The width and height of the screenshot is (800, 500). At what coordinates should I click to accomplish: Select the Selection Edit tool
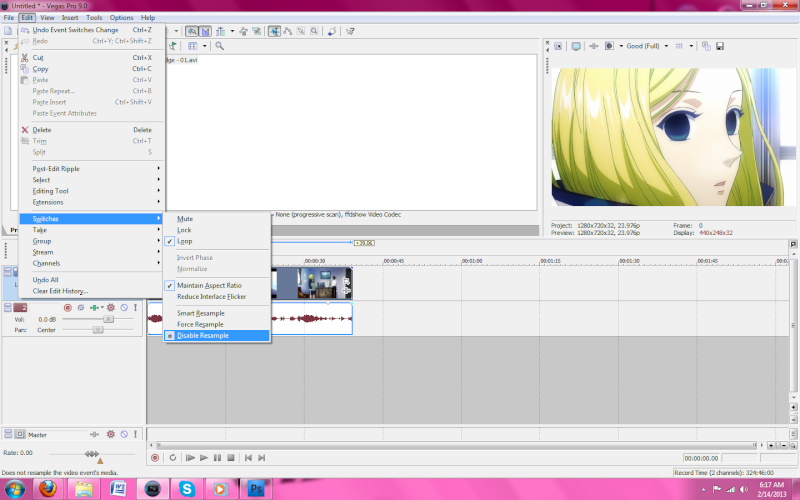pos(301,32)
